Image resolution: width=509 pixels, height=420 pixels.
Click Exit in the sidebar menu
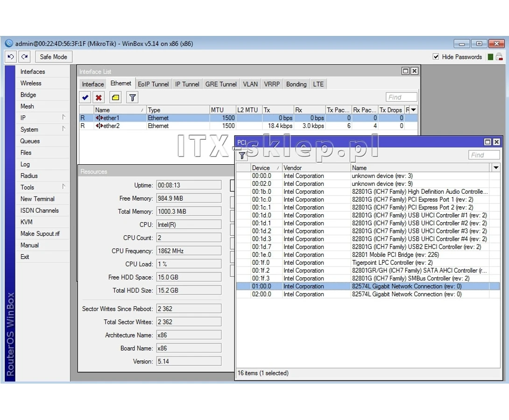point(42,257)
